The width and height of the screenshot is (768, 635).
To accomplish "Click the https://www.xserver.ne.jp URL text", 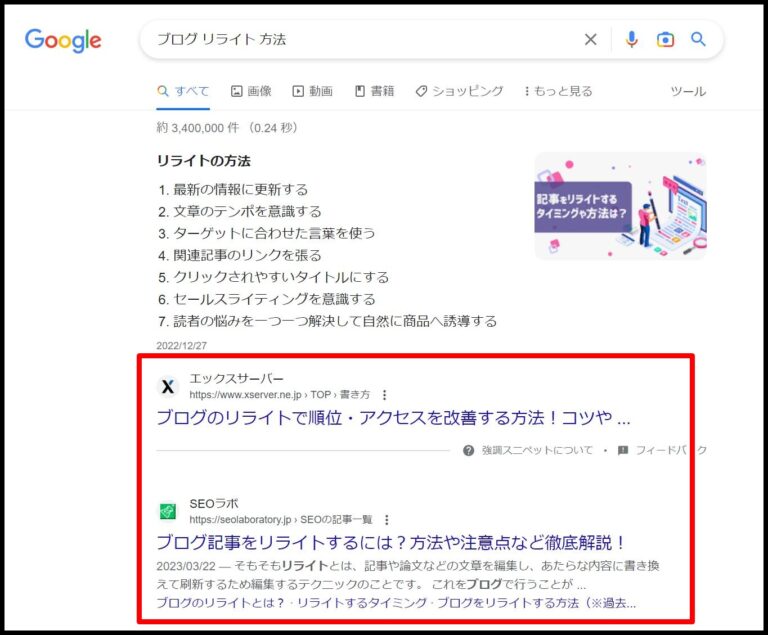I will [x=245, y=395].
